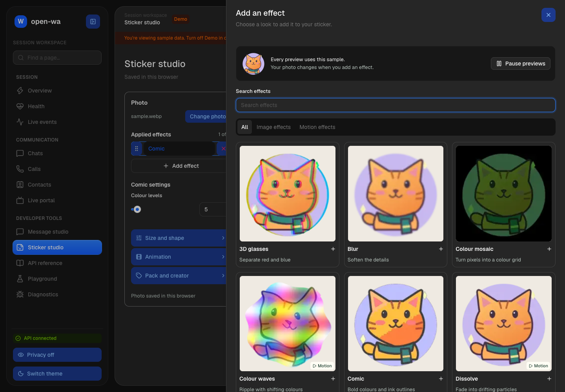The height and width of the screenshot is (392, 565).
Task: Add the Blur effect plus icon
Action: pos(441,249)
